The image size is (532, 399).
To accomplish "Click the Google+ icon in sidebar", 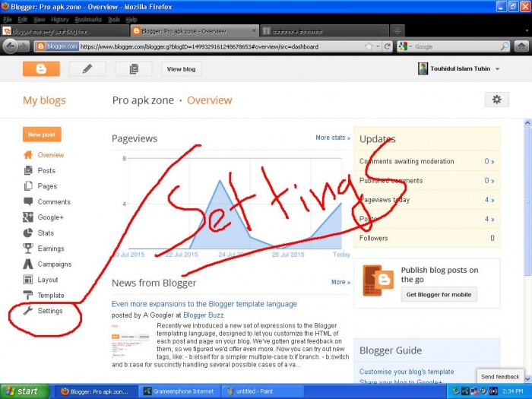I will coord(28,217).
